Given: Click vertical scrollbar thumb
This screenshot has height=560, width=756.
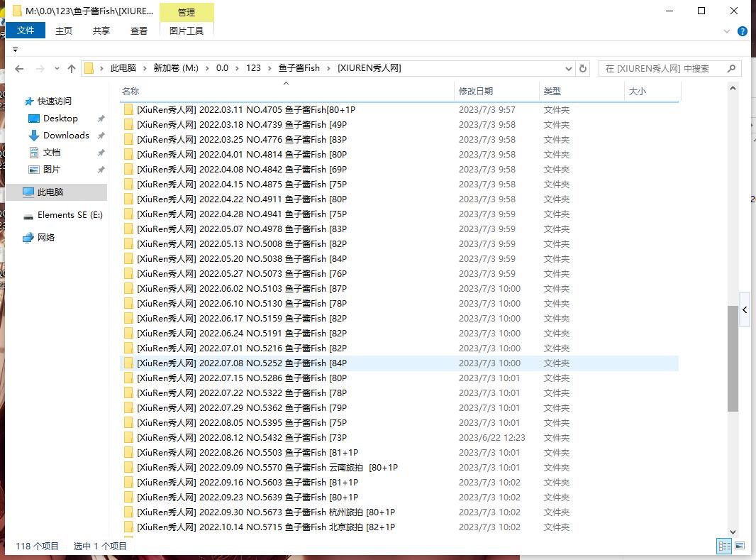Looking at the screenshot, I should (x=733, y=358).
